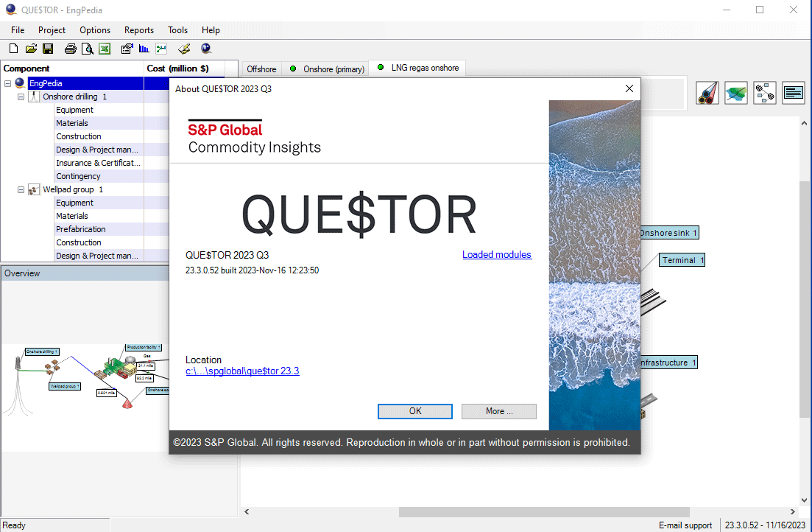Click the vertical scrollbar down arrow

coord(804,500)
